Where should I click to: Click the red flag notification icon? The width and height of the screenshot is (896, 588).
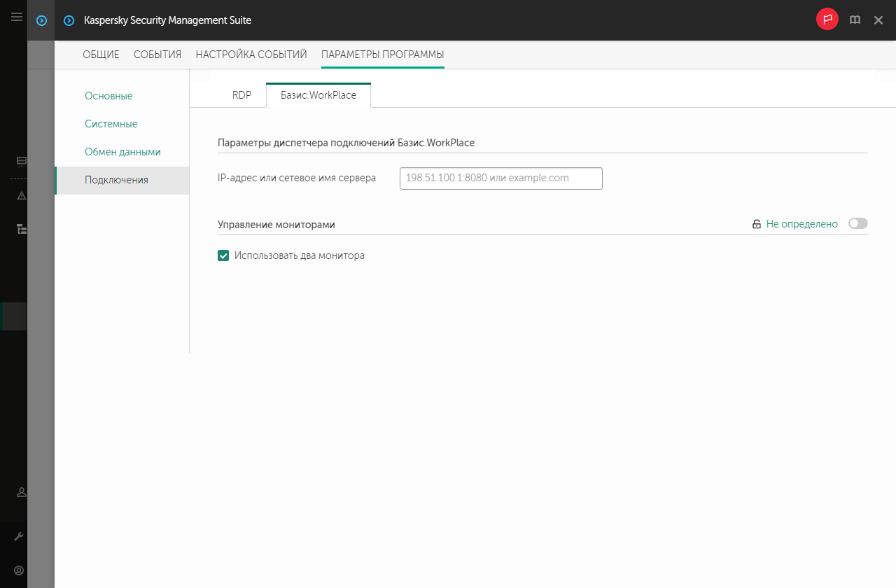827,20
